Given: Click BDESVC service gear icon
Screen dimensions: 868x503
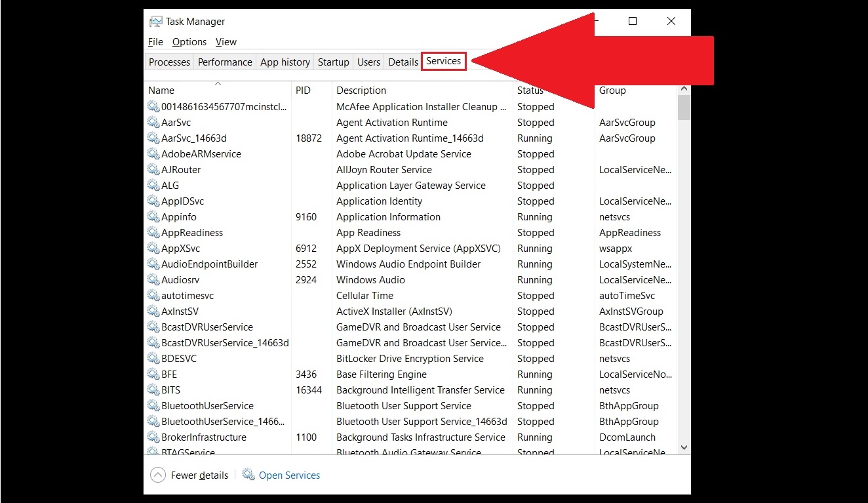Looking at the screenshot, I should tap(153, 358).
